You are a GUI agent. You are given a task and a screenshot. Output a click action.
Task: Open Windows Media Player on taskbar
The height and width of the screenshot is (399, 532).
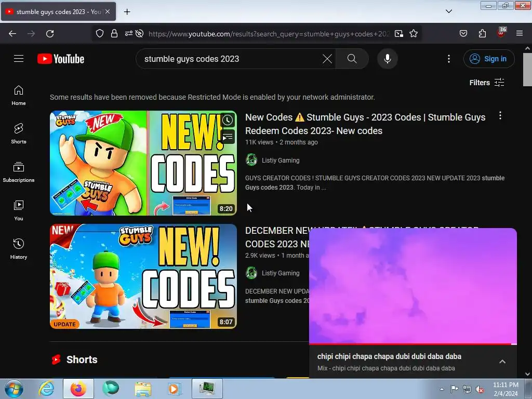175,389
